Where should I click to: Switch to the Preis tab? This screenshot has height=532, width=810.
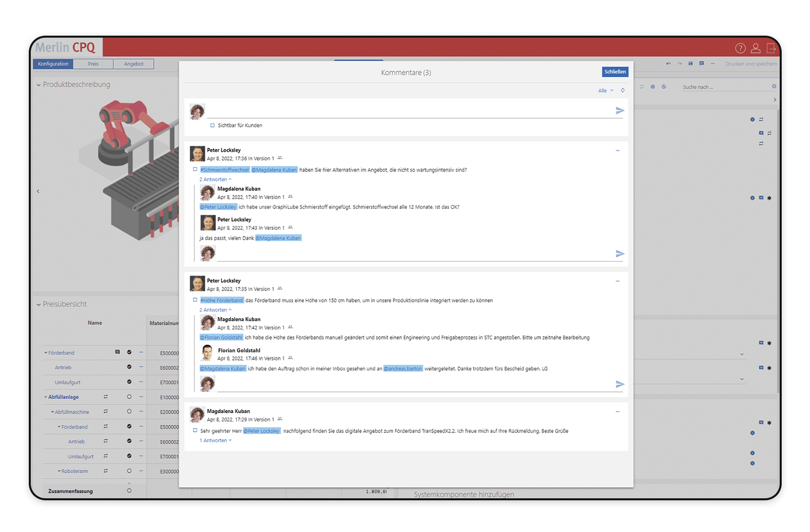tap(93, 64)
